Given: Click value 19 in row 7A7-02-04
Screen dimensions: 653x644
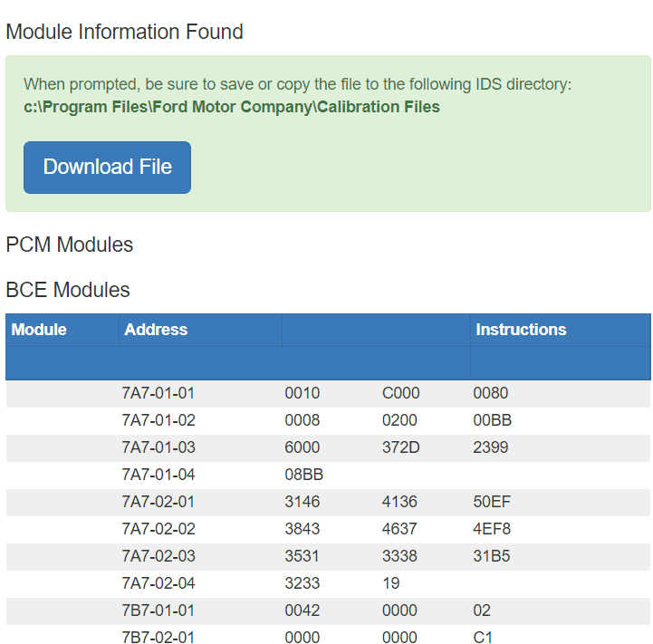Looking at the screenshot, I should pos(391,583).
